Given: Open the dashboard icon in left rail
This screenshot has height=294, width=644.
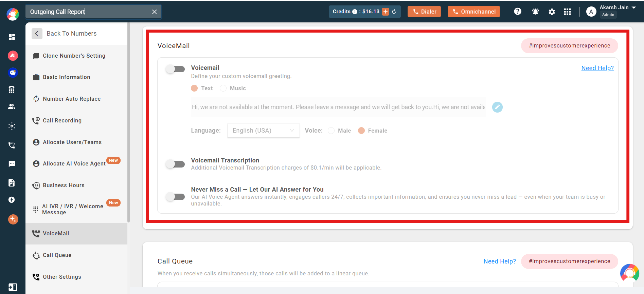Looking at the screenshot, I should pos(12,37).
